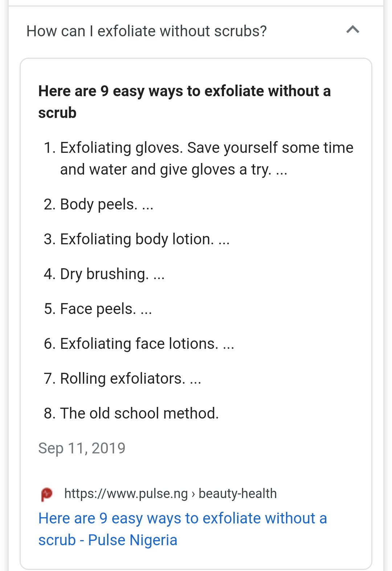Select list item 'Exfoliating gloves'
Viewport: 392px width, 571px height.
[121, 148]
